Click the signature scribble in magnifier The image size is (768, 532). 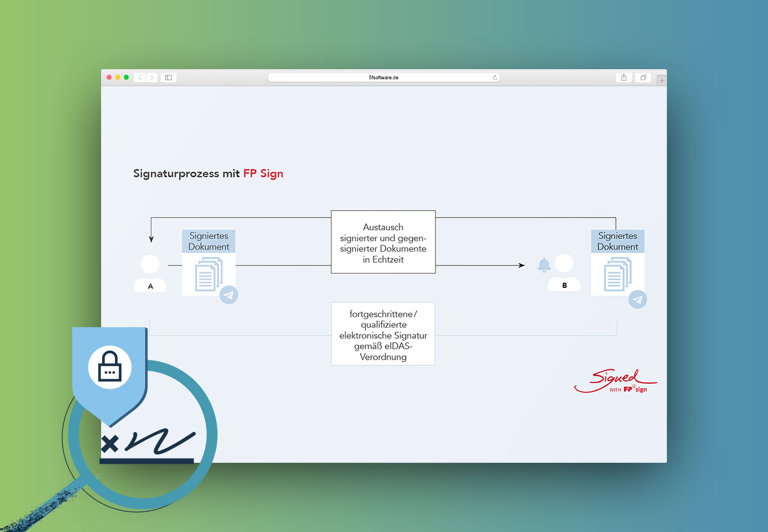point(160,440)
